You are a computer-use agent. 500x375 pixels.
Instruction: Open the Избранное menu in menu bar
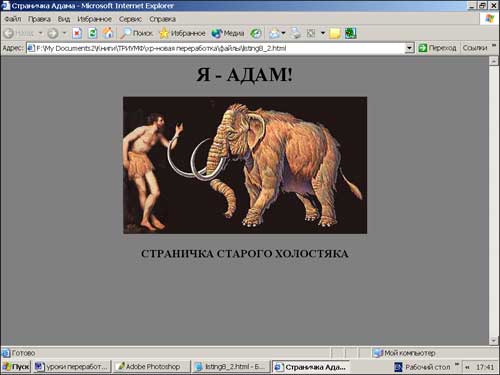click(94, 19)
